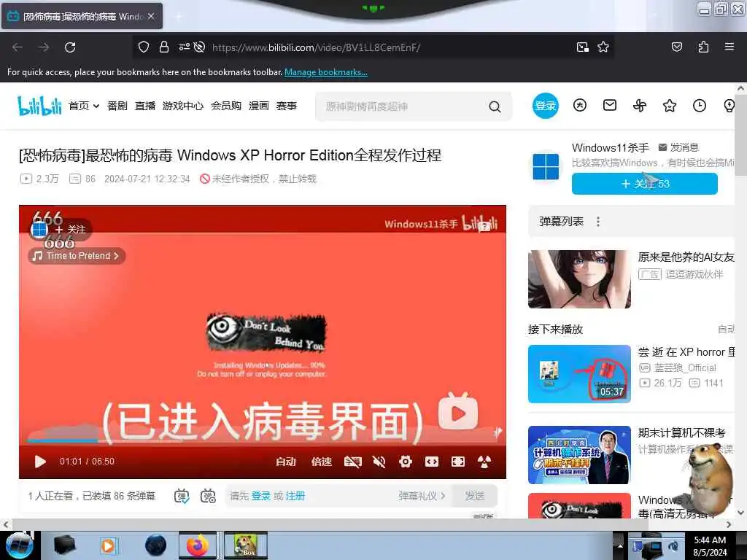The width and height of the screenshot is (747, 560).
Task: Click the radiation icon in the player controls
Action: pyautogui.click(x=484, y=462)
